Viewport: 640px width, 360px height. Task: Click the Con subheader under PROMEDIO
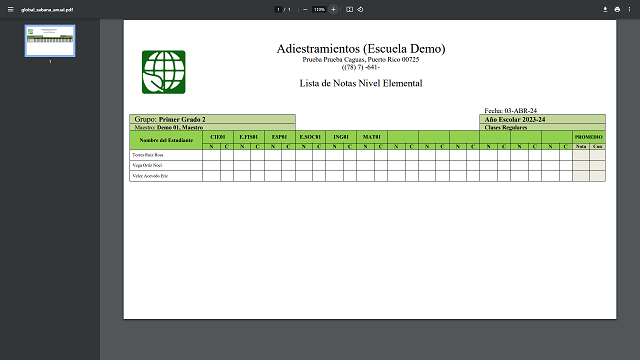click(598, 146)
